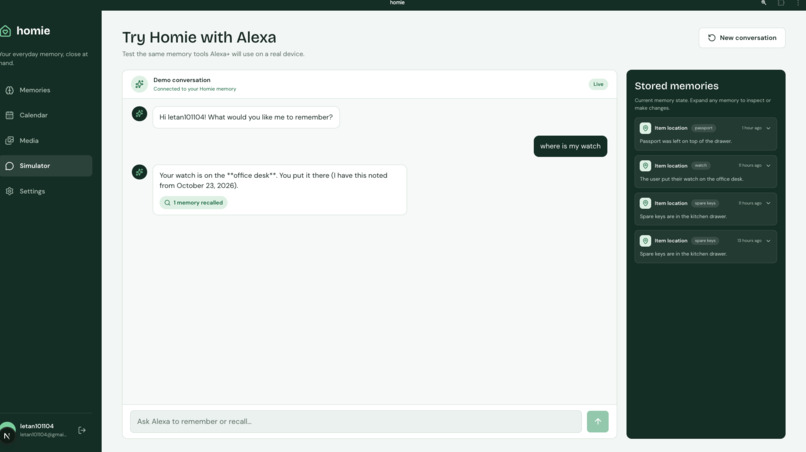This screenshot has height=452, width=806.
Task: Go to Calendar in the sidebar
Action: (46, 115)
